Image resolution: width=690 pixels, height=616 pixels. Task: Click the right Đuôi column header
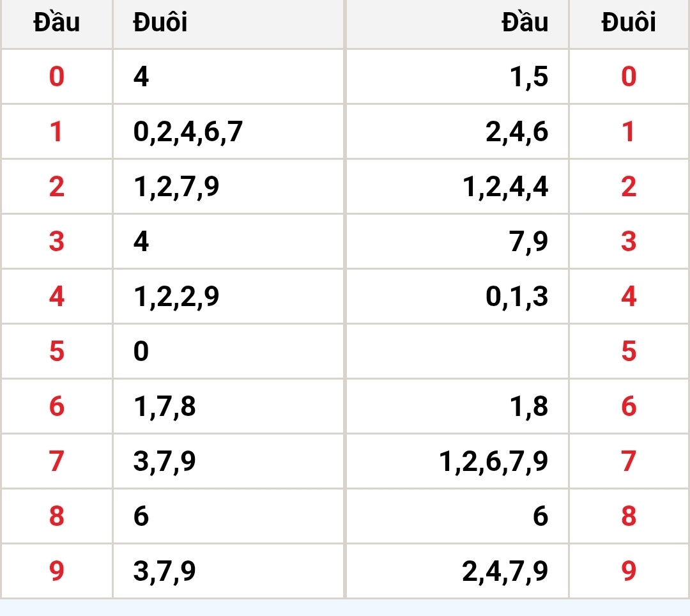[x=629, y=22]
